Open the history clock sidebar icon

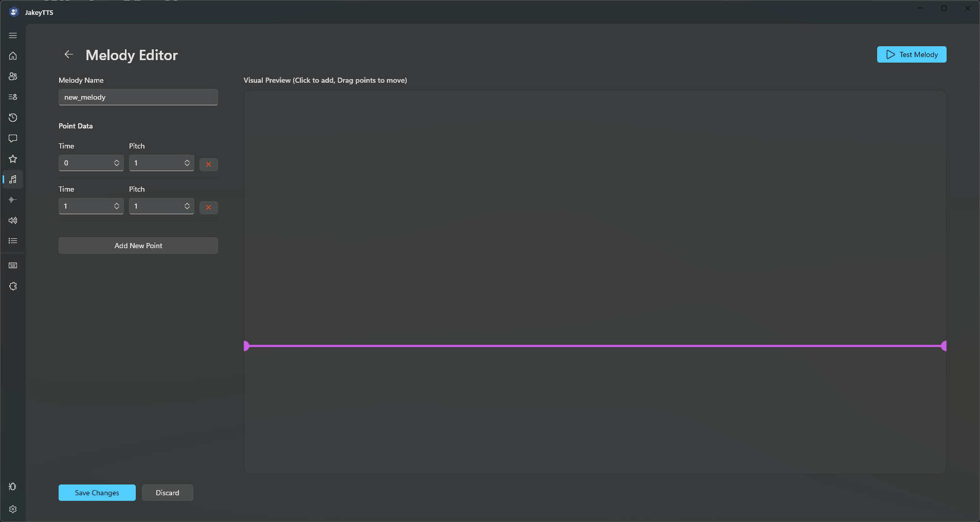point(13,118)
